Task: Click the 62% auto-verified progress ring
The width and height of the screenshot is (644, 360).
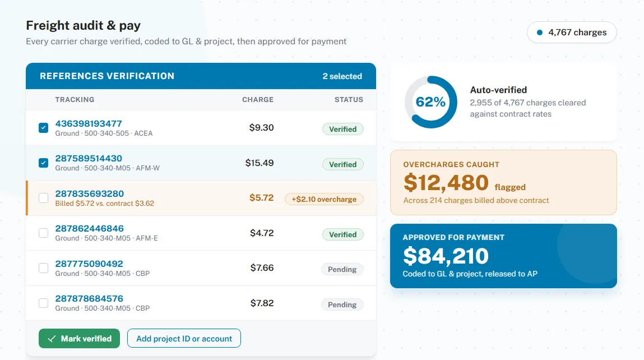Action: point(430,102)
